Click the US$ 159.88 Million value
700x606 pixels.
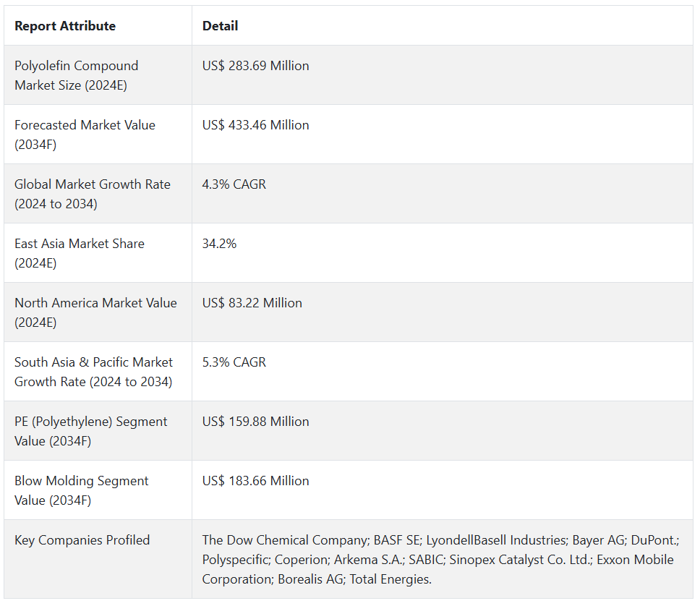255,422
